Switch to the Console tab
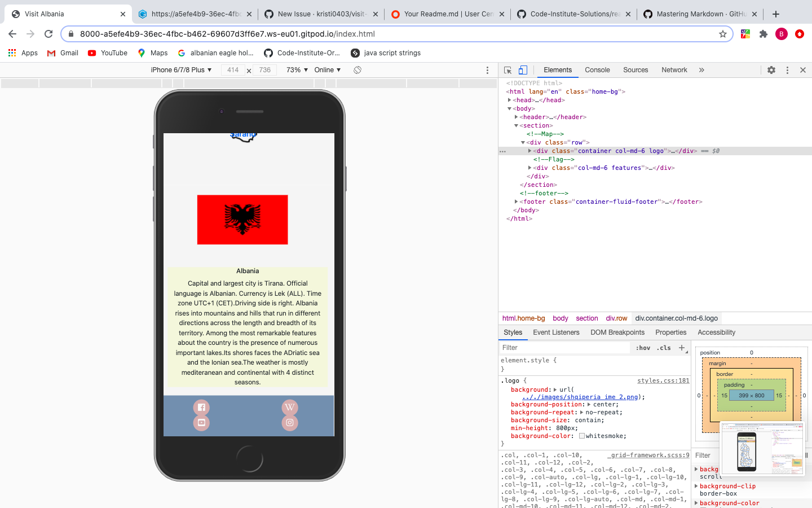Image resolution: width=812 pixels, height=508 pixels. (x=597, y=70)
